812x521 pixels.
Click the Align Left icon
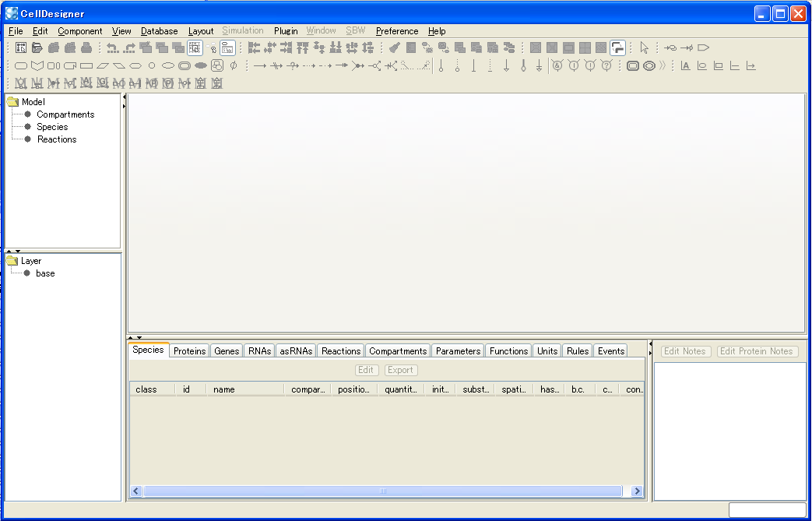pyautogui.click(x=254, y=48)
